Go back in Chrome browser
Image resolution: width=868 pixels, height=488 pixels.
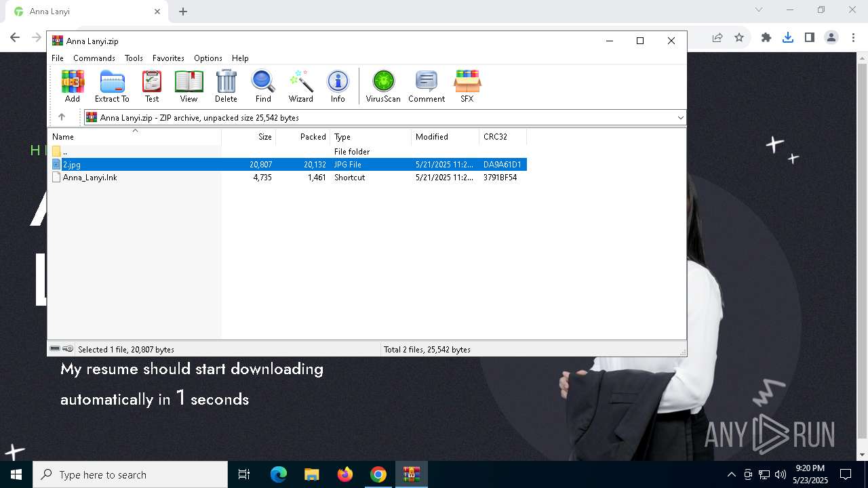[15, 38]
